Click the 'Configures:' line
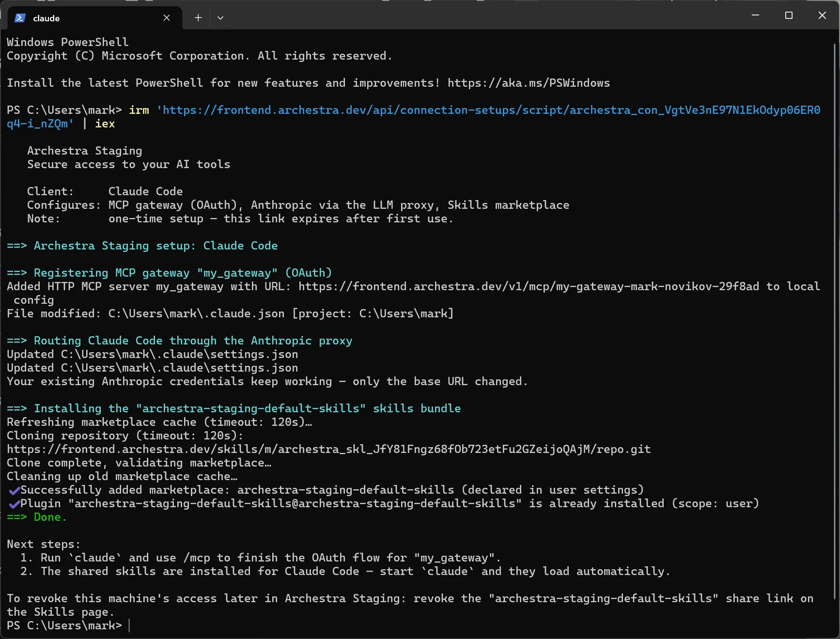Viewport: 840px width, 639px height. tap(298, 205)
